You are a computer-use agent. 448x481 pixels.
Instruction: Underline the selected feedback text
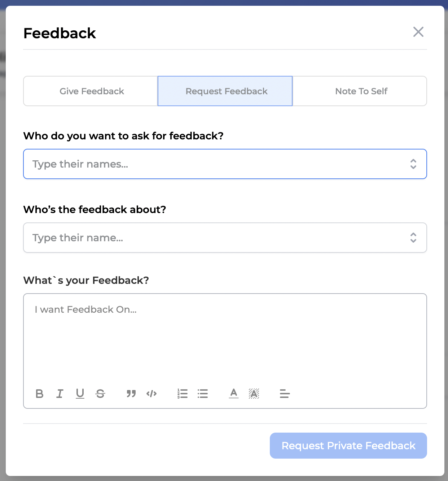pos(80,394)
